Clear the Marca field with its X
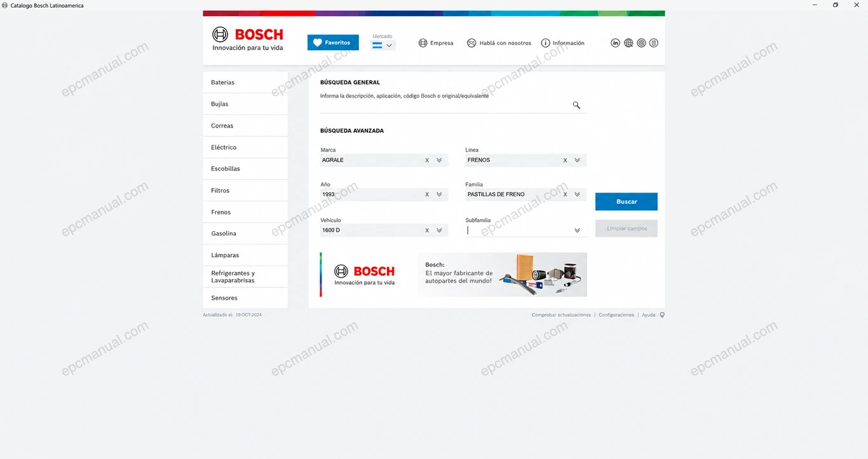This screenshot has width=868, height=459. (x=427, y=161)
